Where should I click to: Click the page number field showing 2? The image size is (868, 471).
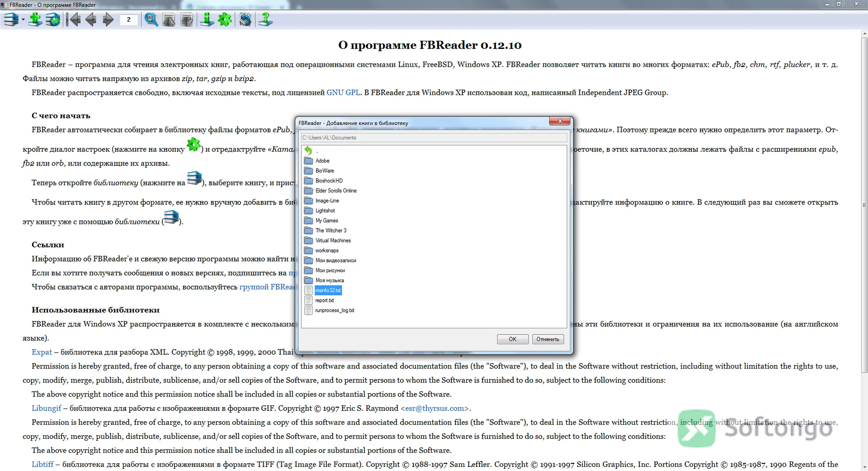tap(129, 19)
